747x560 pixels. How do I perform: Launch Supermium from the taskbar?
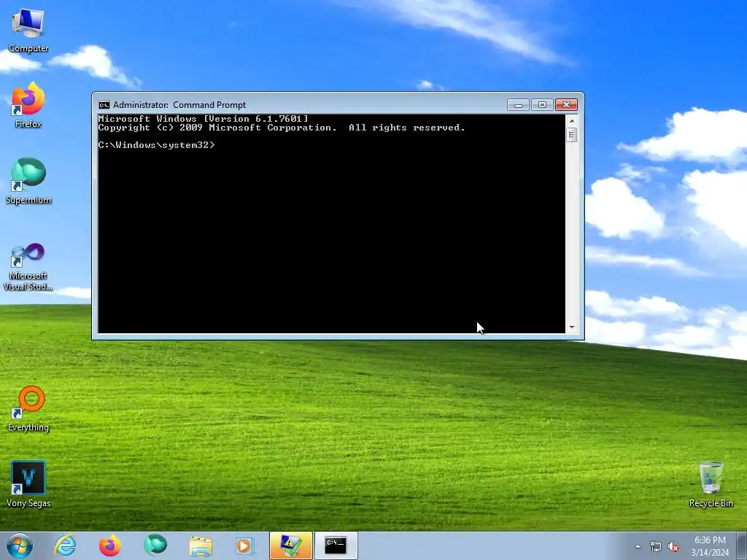[155, 545]
